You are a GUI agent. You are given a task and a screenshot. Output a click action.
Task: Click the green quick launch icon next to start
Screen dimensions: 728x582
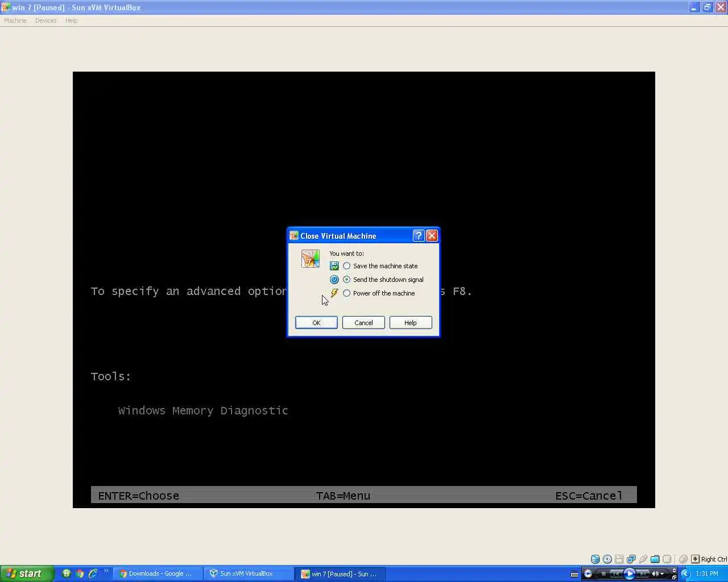click(67, 573)
